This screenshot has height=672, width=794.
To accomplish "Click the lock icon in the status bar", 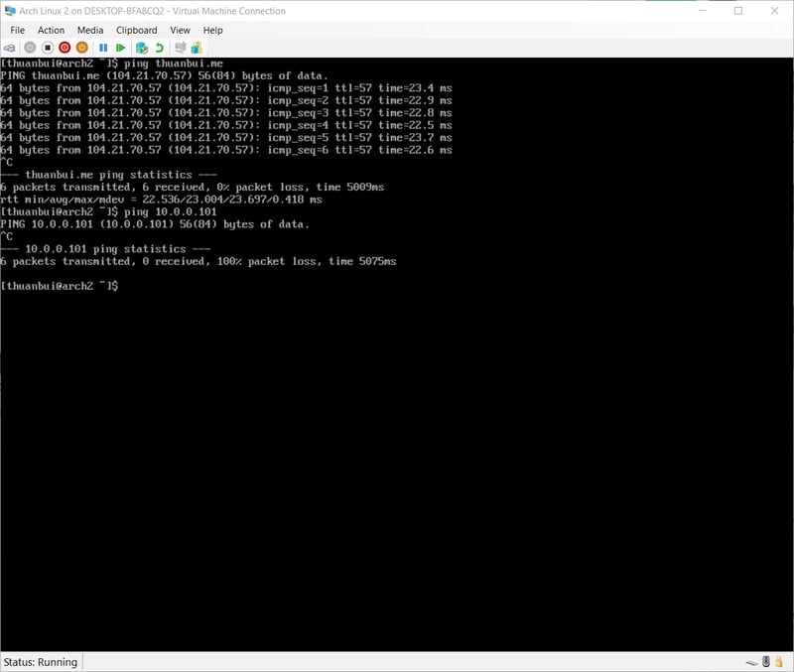I will [779, 661].
